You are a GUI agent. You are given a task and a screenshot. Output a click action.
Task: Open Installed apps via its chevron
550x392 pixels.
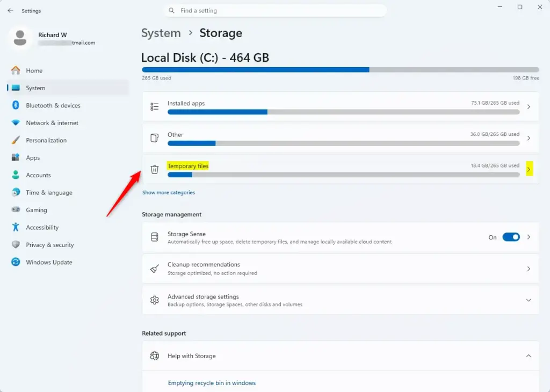pos(529,106)
